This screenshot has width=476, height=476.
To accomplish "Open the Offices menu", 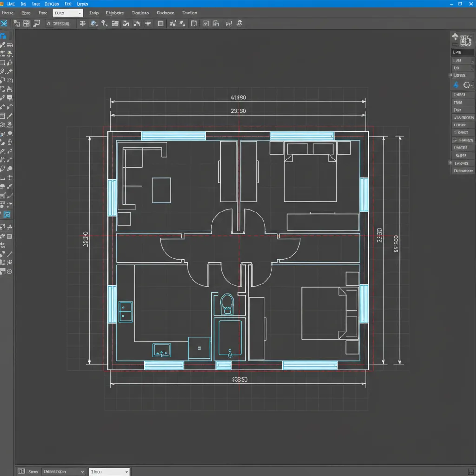I will (51, 4).
